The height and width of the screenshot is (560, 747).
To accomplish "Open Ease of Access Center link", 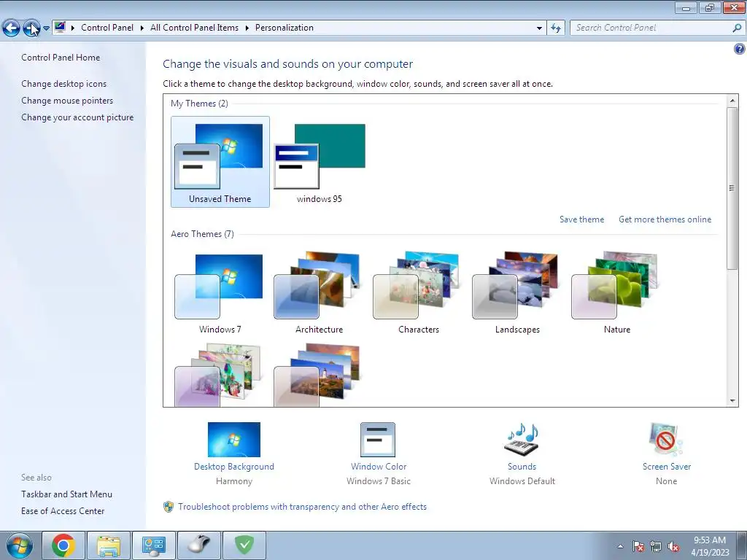I will 63,511.
